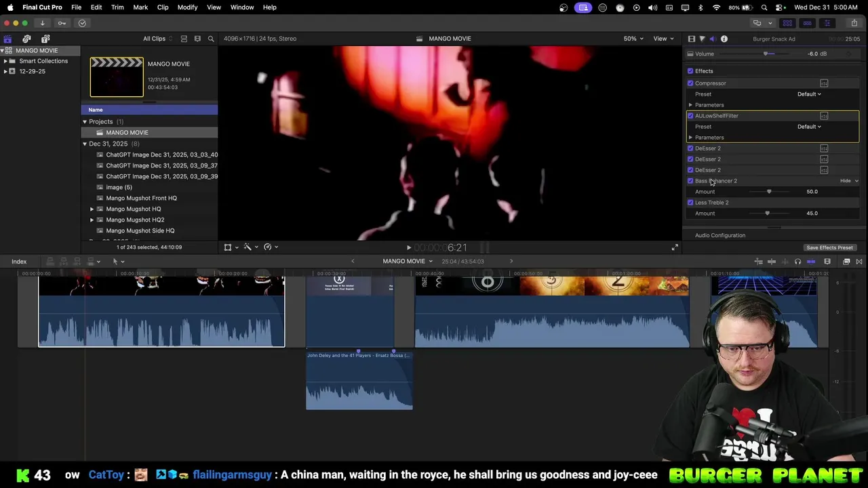Viewport: 868px width, 488px height.
Task: Open Transitions browser icon
Action: [859, 262]
